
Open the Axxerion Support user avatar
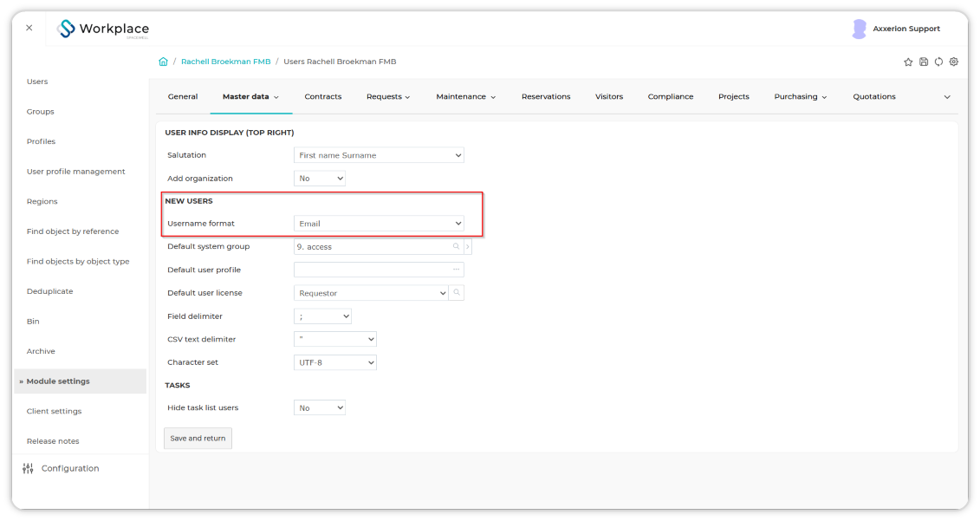[860, 29]
